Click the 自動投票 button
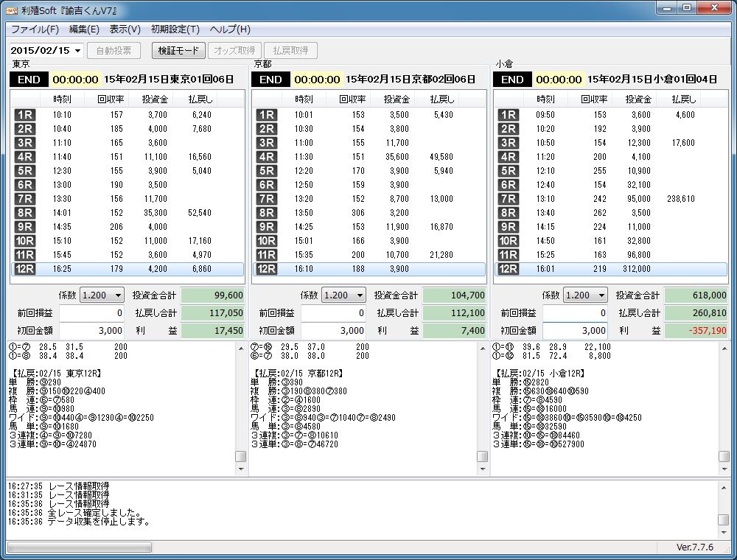The width and height of the screenshot is (737, 560). 113,51
